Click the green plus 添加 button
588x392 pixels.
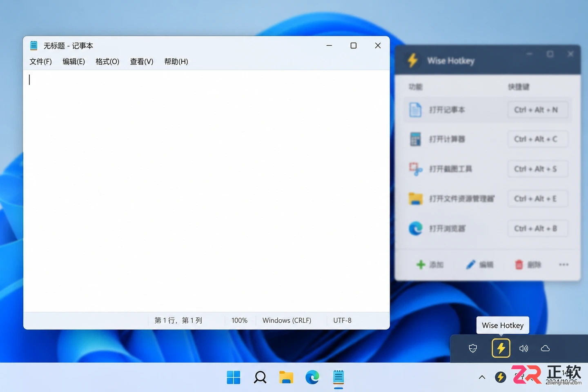pos(430,265)
